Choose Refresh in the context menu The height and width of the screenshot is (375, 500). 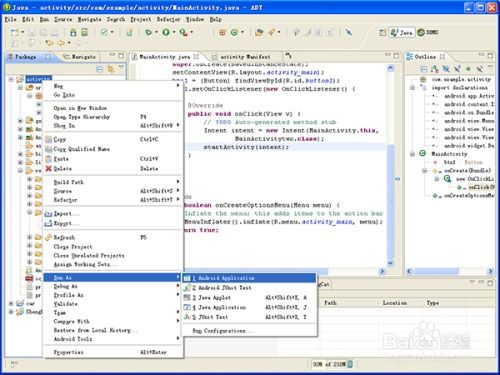tap(113, 237)
